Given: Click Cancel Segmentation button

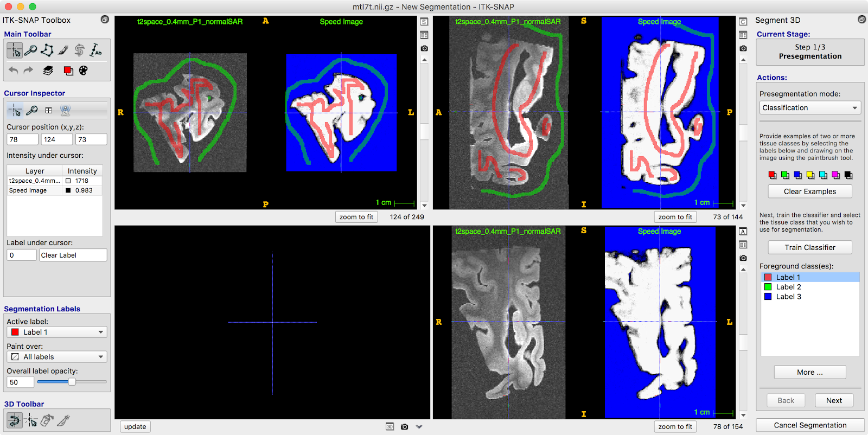Looking at the screenshot, I should pos(810,425).
